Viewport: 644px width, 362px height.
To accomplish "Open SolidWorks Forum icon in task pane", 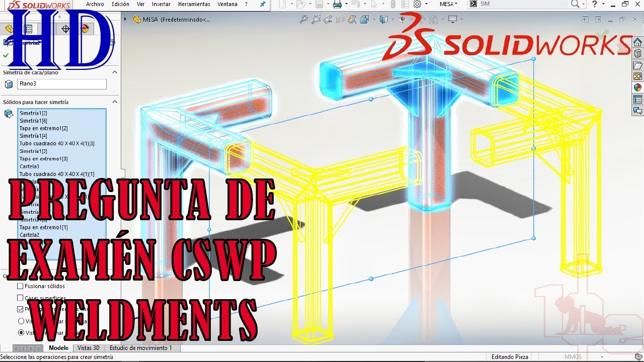I will 637,110.
